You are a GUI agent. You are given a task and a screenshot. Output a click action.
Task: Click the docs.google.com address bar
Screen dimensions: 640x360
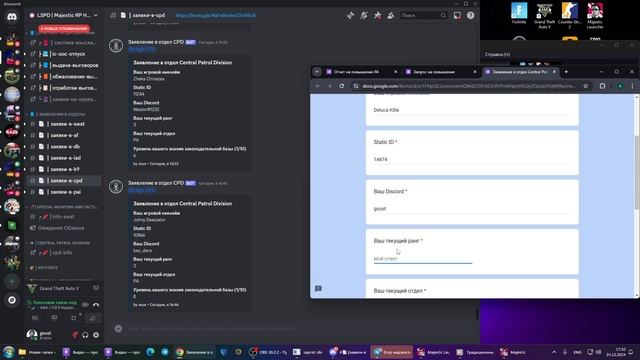pos(469,86)
